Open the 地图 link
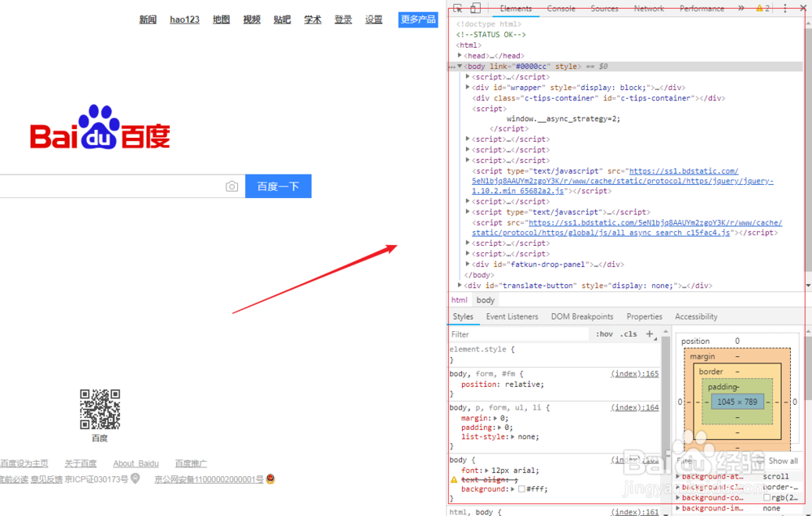The width and height of the screenshot is (812, 516). [x=221, y=19]
